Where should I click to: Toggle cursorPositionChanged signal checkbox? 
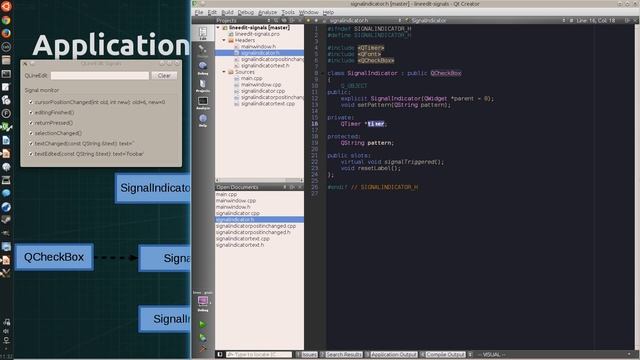31,102
